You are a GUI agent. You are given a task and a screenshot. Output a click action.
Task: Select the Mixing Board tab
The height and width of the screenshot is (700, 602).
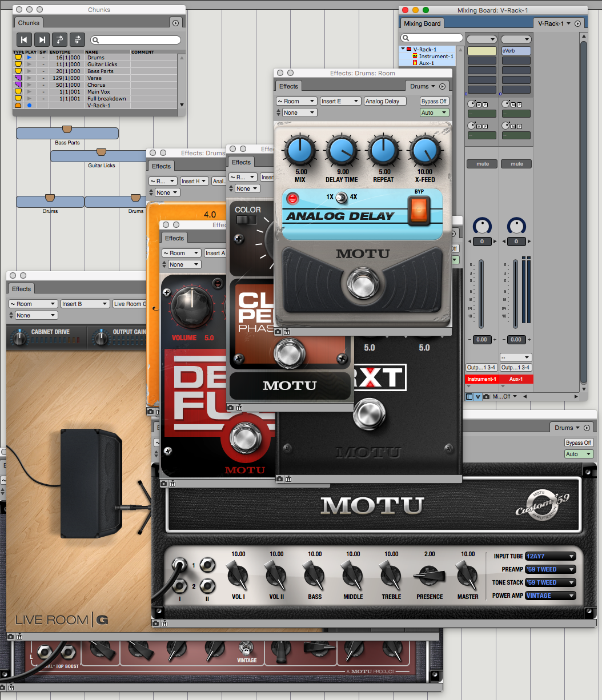coord(422,23)
